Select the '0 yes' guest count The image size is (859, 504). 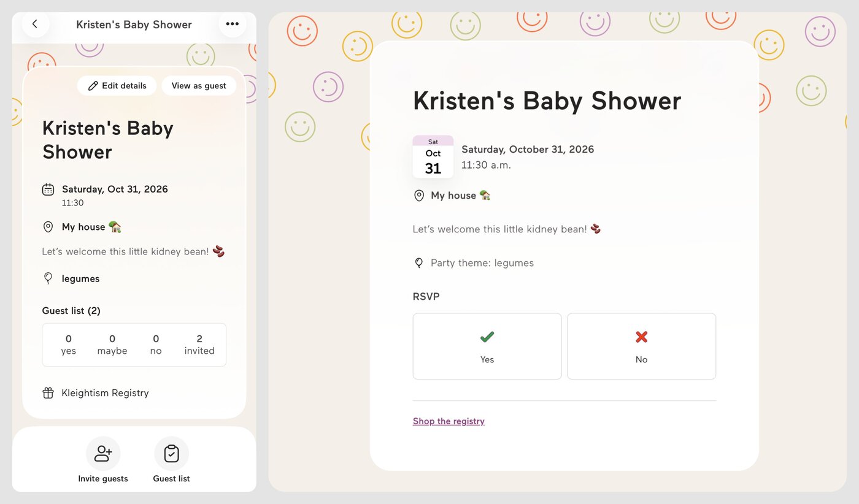[x=68, y=345]
